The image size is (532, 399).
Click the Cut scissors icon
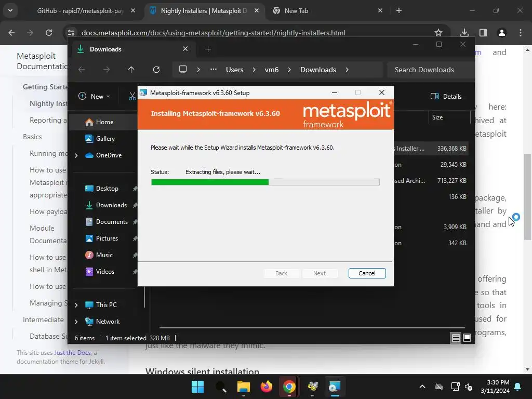point(132,96)
